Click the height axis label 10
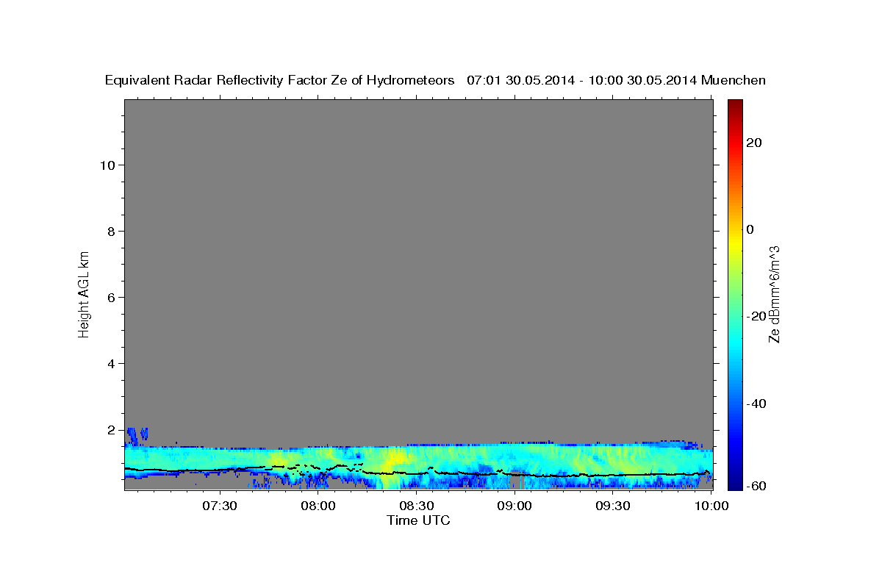 pyautogui.click(x=107, y=165)
